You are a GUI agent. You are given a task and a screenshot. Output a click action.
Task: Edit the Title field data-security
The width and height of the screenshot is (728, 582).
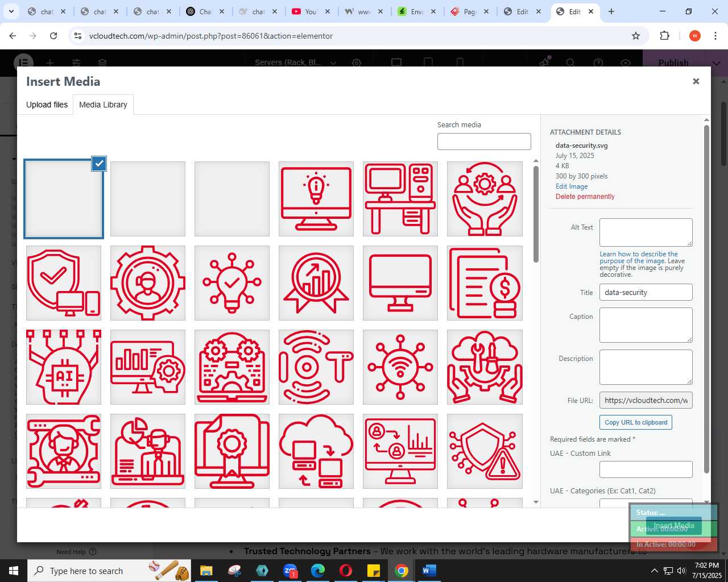pyautogui.click(x=646, y=292)
